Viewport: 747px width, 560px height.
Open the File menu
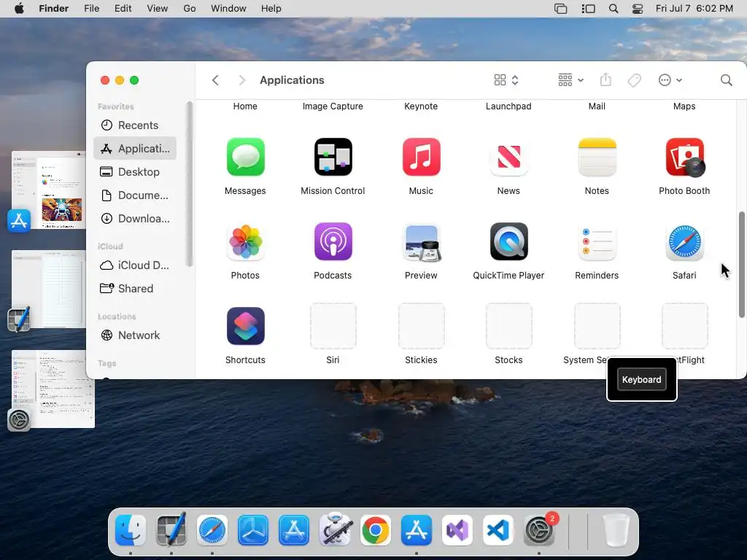91,9
